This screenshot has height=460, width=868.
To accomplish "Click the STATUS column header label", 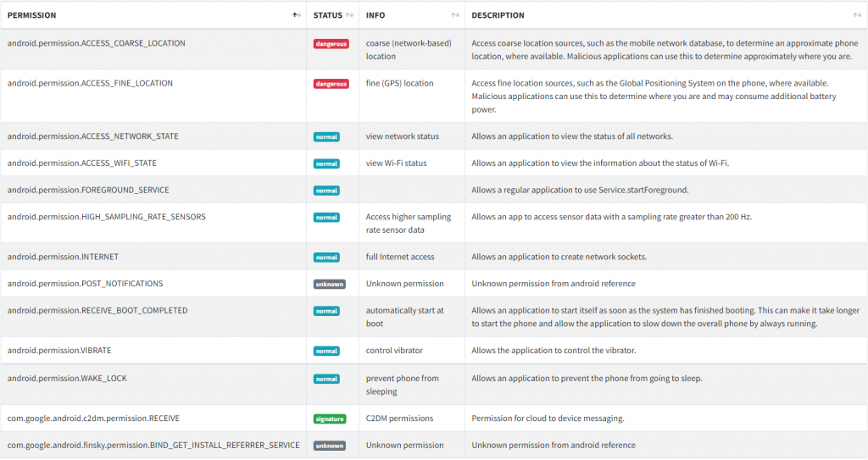I will pyautogui.click(x=328, y=15).
